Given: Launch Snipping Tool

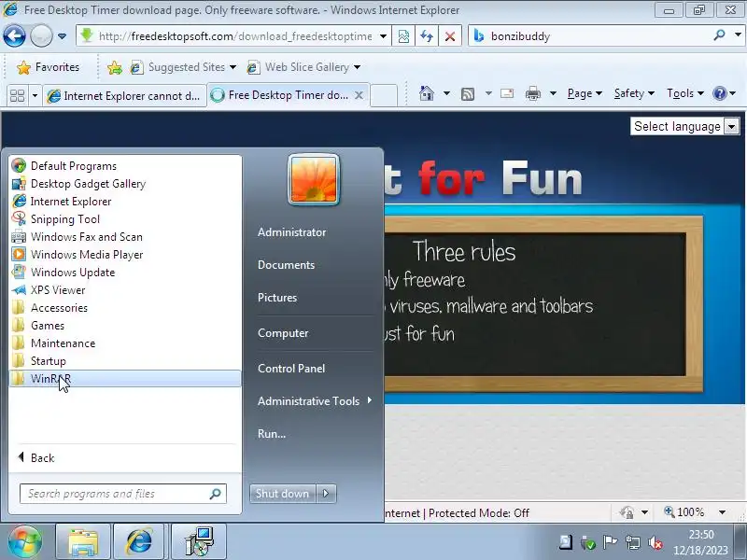Looking at the screenshot, I should point(125,219).
